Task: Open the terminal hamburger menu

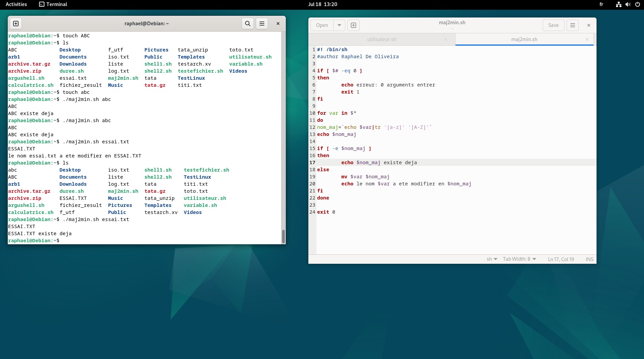Action: click(x=262, y=24)
